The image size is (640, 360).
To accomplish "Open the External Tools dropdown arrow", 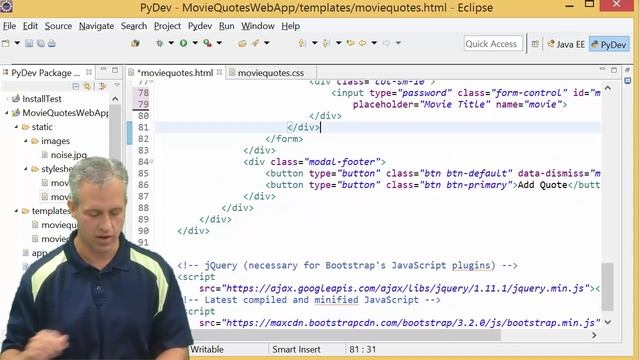I will [x=219, y=43].
